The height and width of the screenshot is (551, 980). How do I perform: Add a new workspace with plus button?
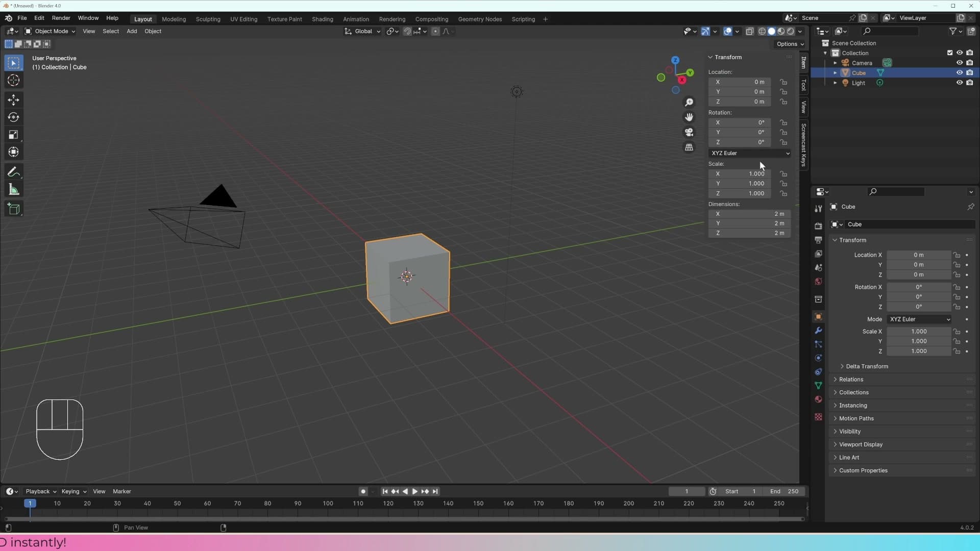(x=545, y=19)
